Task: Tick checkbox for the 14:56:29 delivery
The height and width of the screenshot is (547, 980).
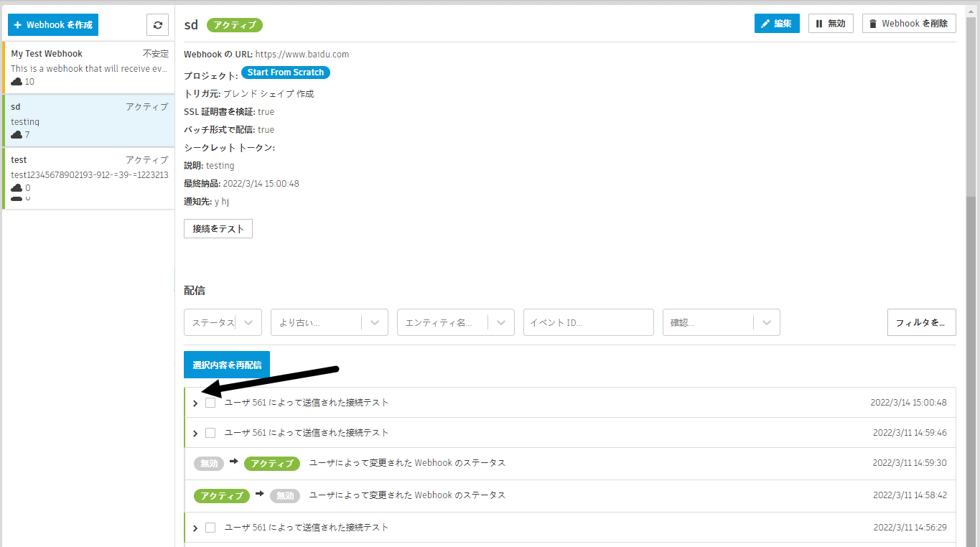Action: point(210,528)
